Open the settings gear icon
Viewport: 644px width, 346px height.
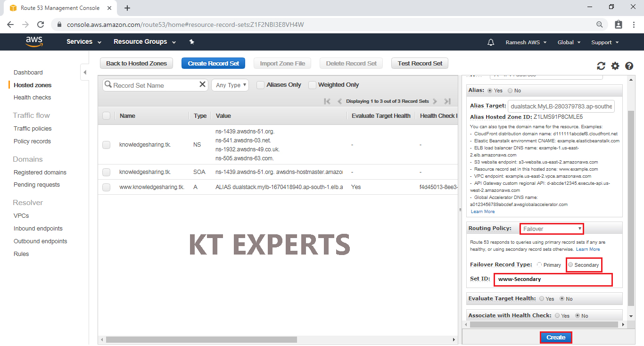click(615, 66)
